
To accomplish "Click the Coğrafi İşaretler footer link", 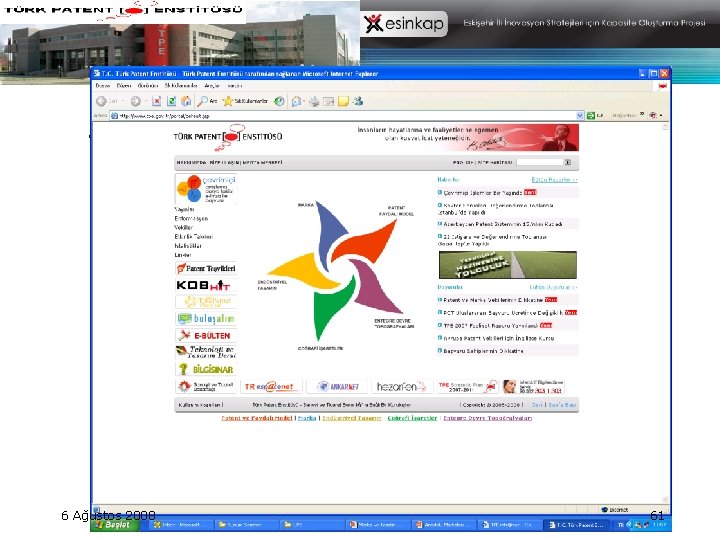I will (x=412, y=418).
